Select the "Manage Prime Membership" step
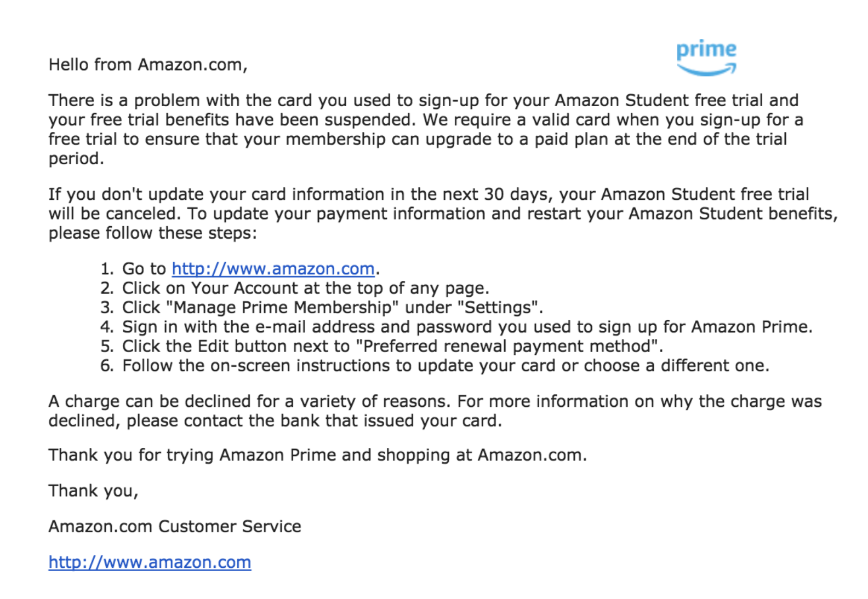This screenshot has height=599, width=868. 332,308
